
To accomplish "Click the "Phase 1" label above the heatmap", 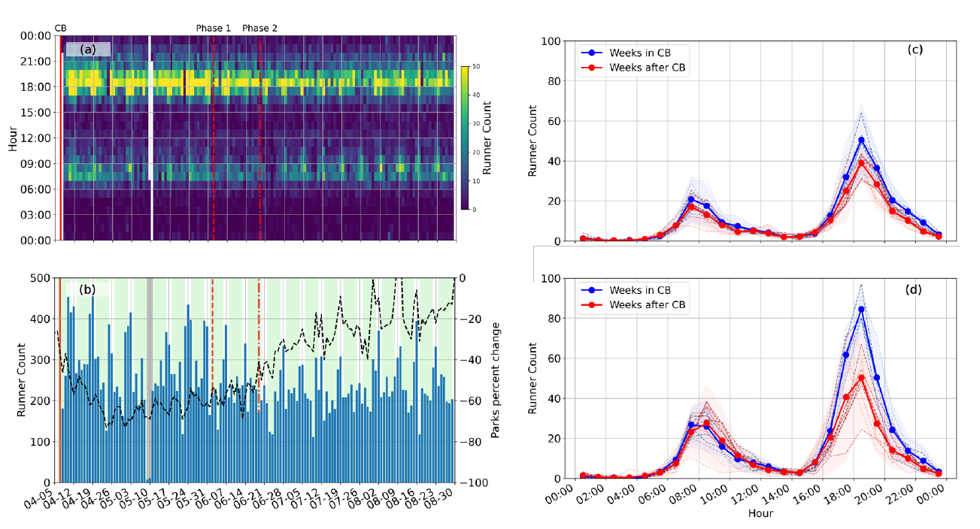I will 214,29.
